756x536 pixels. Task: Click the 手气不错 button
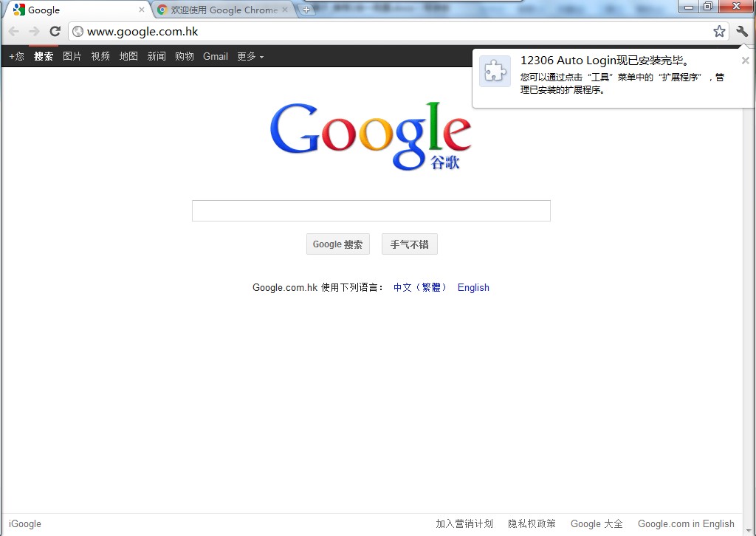[x=410, y=244]
